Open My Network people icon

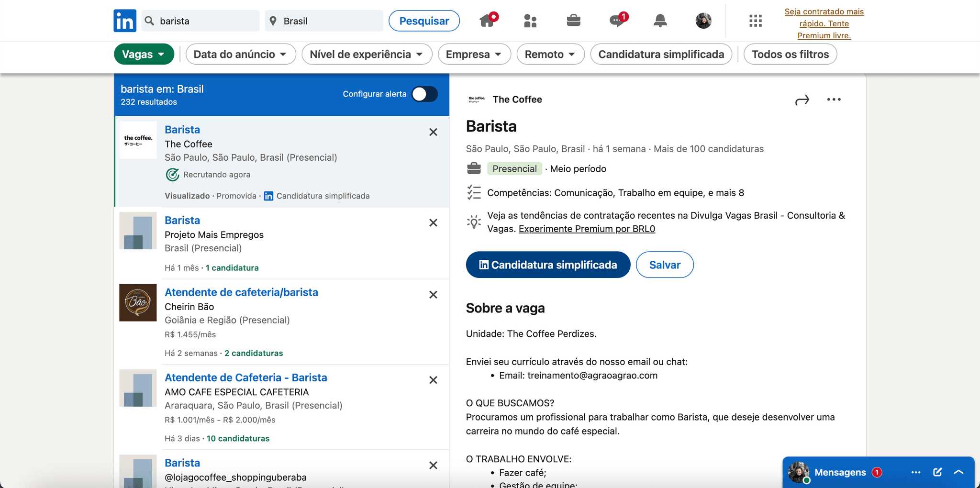[x=530, y=21]
